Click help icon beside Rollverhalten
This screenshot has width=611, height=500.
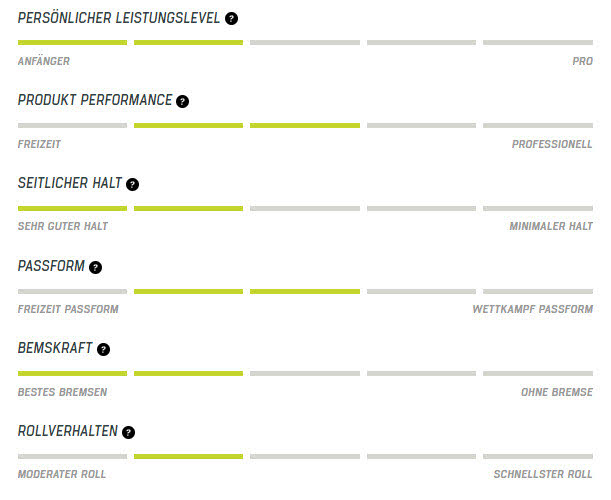[x=128, y=432]
